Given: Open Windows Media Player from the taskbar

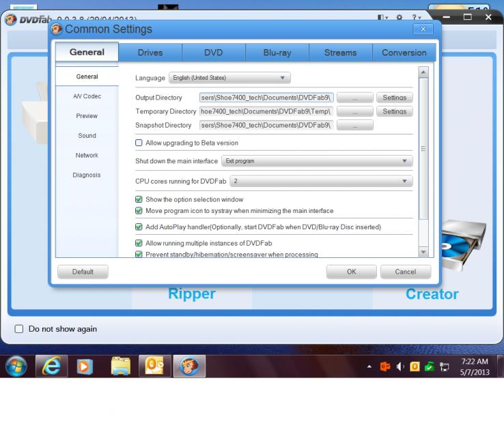Looking at the screenshot, I should point(85,366).
